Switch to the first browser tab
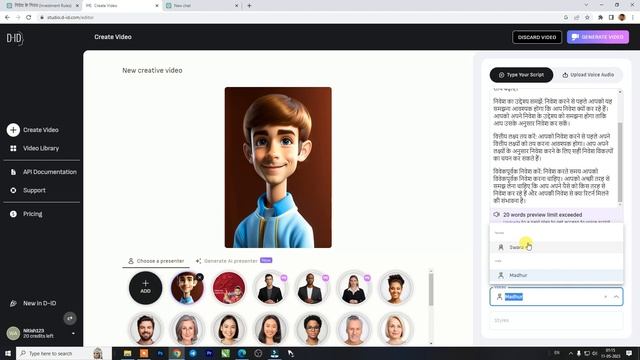The image size is (640, 360). 42,6
